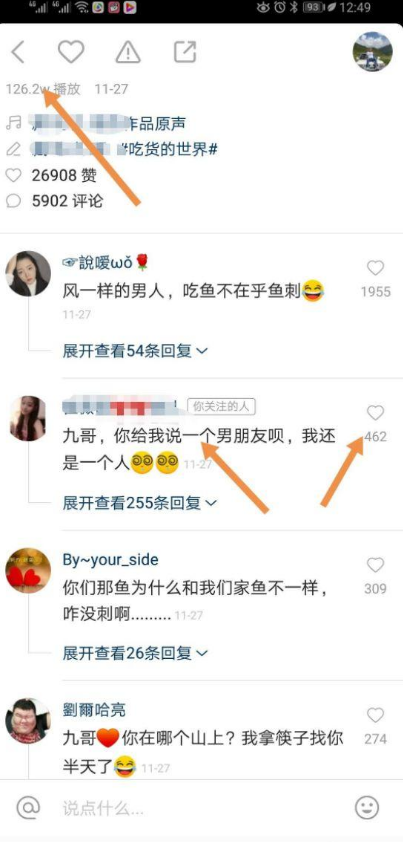
Task: Tap 劉爾哈亮's profile picture
Action: pyautogui.click(x=28, y=721)
